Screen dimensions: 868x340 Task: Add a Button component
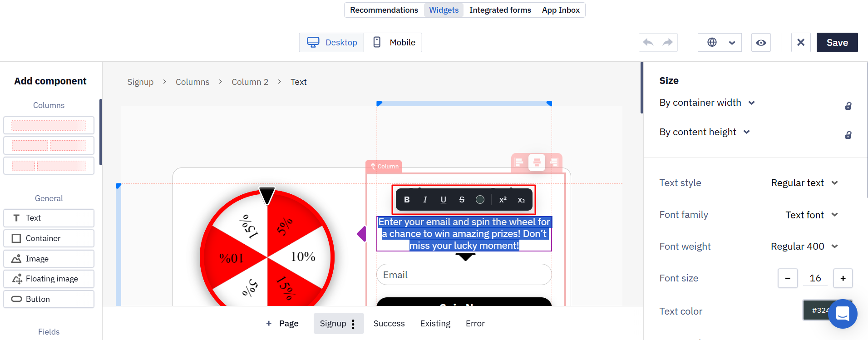pos(49,299)
